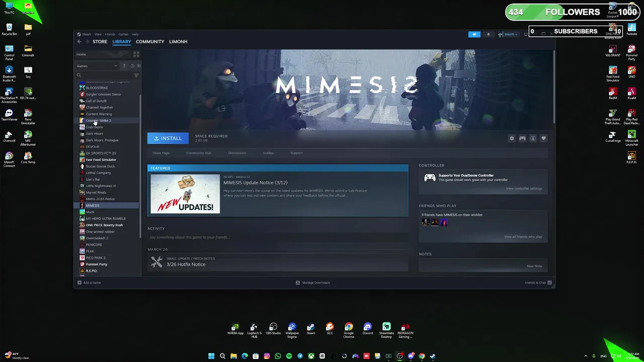The height and width of the screenshot is (362, 644).
Task: Open WhatsApp from the taskbar
Action: point(278,356)
